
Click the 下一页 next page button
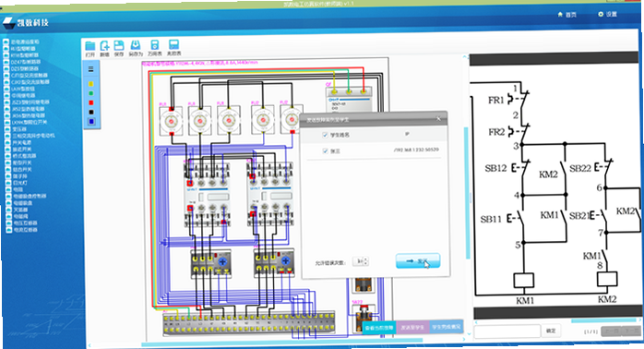[630, 331]
